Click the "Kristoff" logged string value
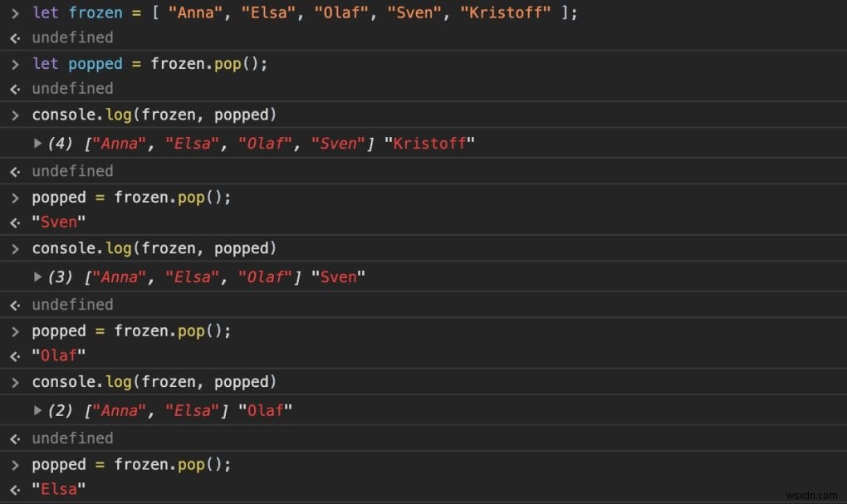 click(x=429, y=143)
